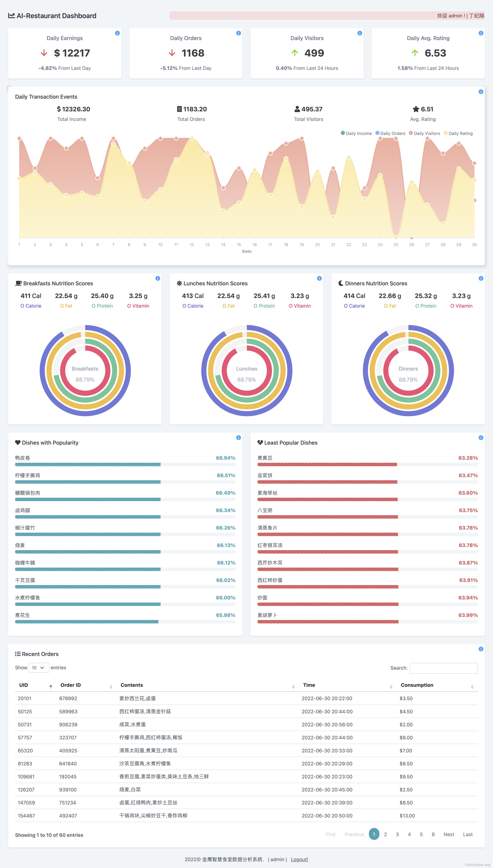
Task: Click Last in orders pagination
Action: (x=468, y=834)
